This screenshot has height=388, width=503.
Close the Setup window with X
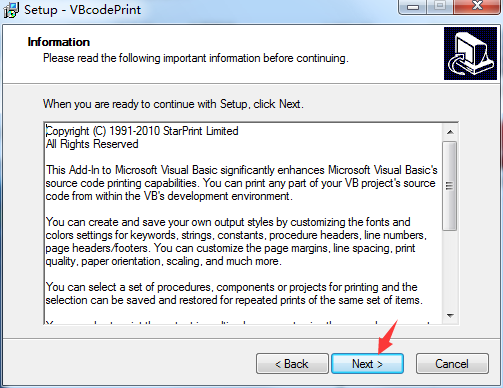point(477,6)
